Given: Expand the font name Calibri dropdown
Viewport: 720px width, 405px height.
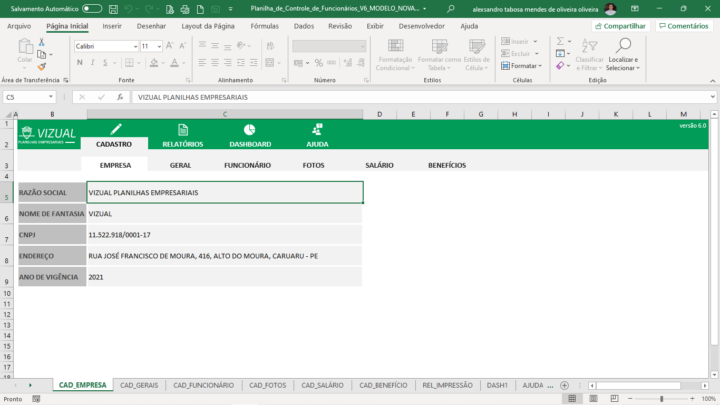Looking at the screenshot, I should click(x=135, y=46).
